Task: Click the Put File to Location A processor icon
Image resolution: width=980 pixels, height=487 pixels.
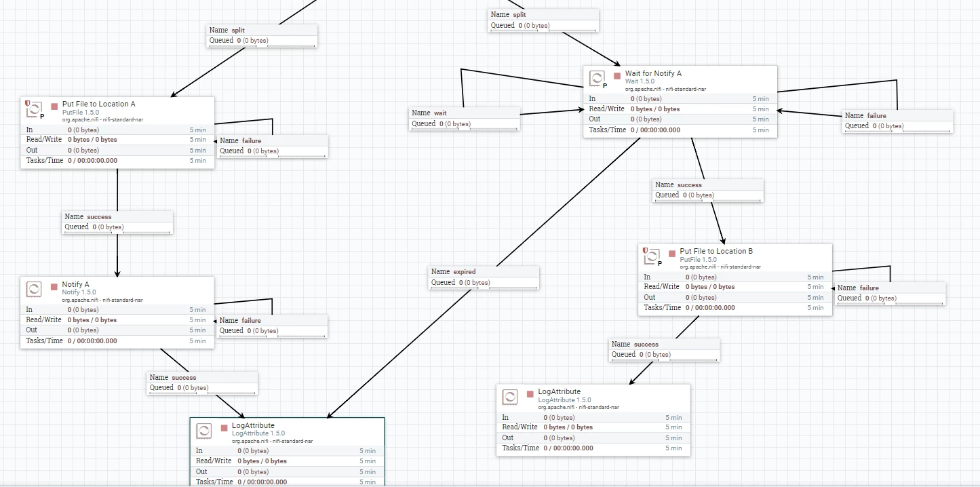Action: coord(34,110)
